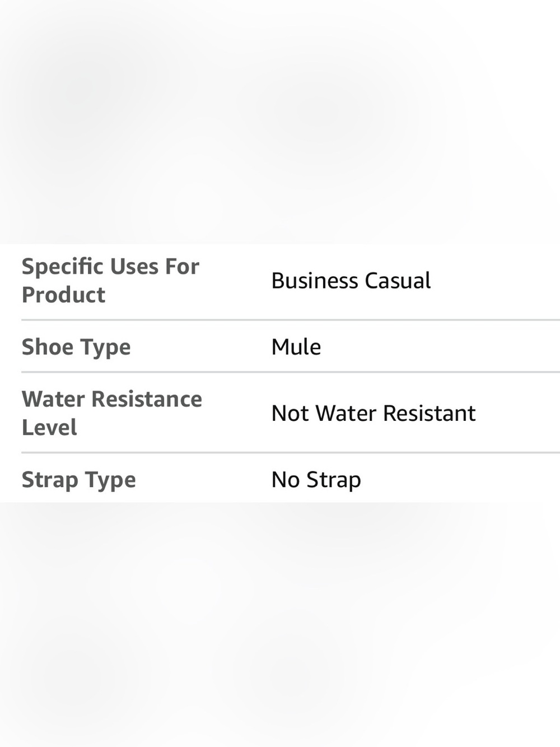
Task: Click the word Level under Water Resistance
Action: click(x=49, y=428)
